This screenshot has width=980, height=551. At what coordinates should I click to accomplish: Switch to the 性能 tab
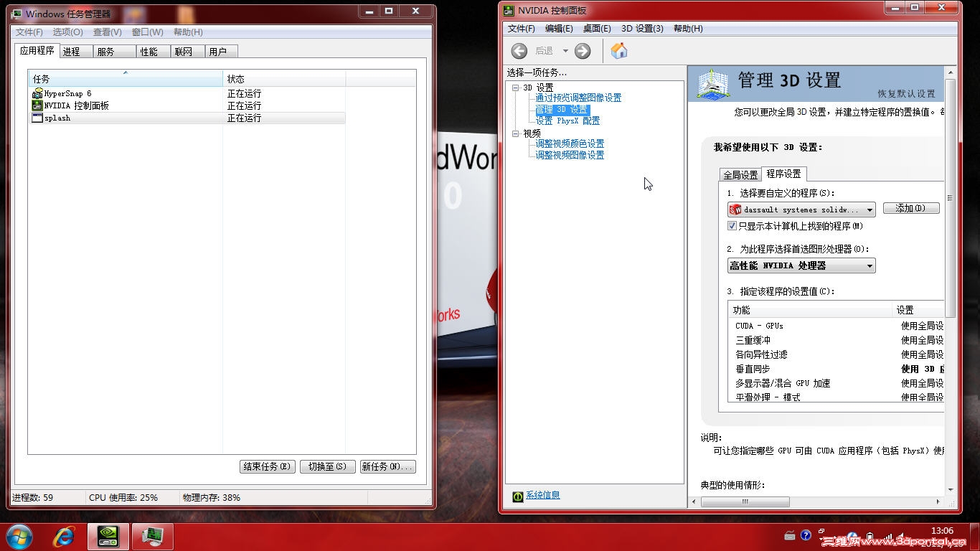tap(153, 52)
